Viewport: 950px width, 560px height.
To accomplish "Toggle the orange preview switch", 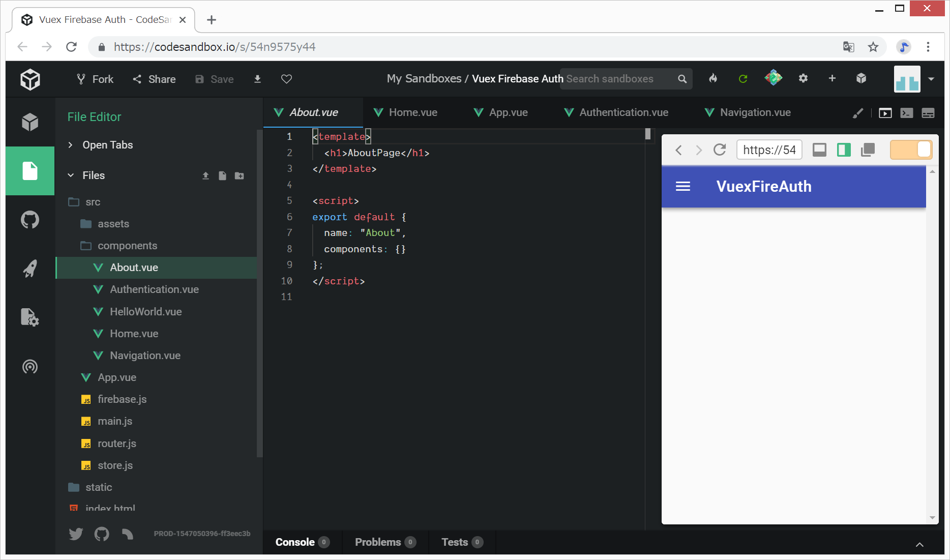I will pos(911,150).
